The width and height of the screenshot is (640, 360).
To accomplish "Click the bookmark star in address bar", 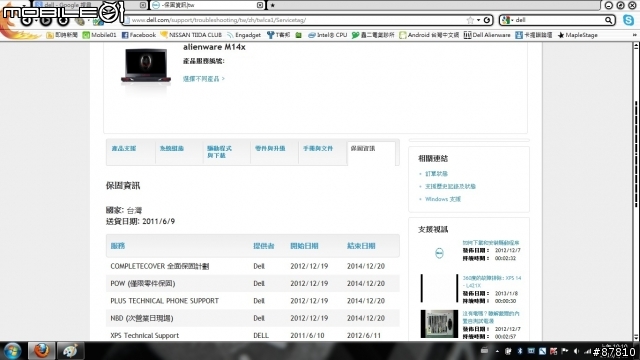I will (x=470, y=20).
